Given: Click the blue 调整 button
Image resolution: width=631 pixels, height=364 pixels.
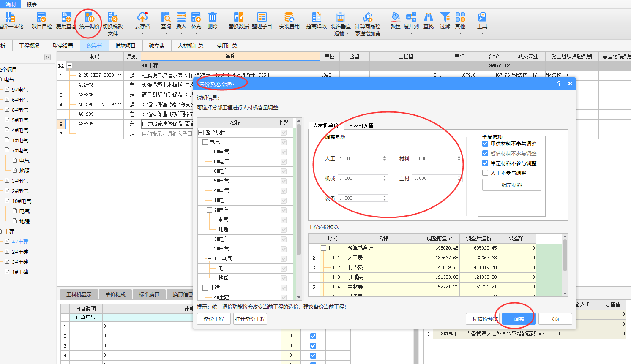Looking at the screenshot, I should click(519, 319).
